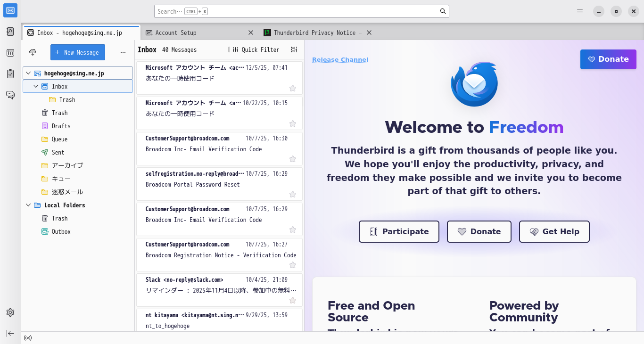Open the Broadcom Registration Notice message

point(219,254)
